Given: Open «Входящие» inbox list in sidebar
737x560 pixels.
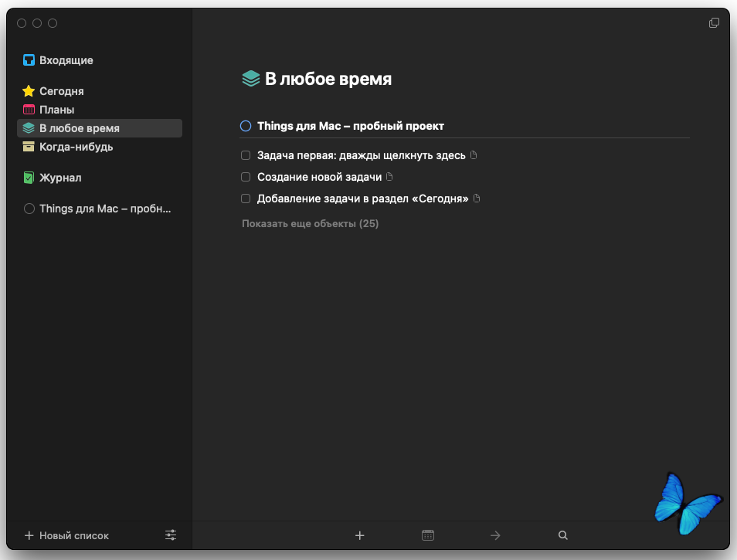Looking at the screenshot, I should (x=66, y=60).
